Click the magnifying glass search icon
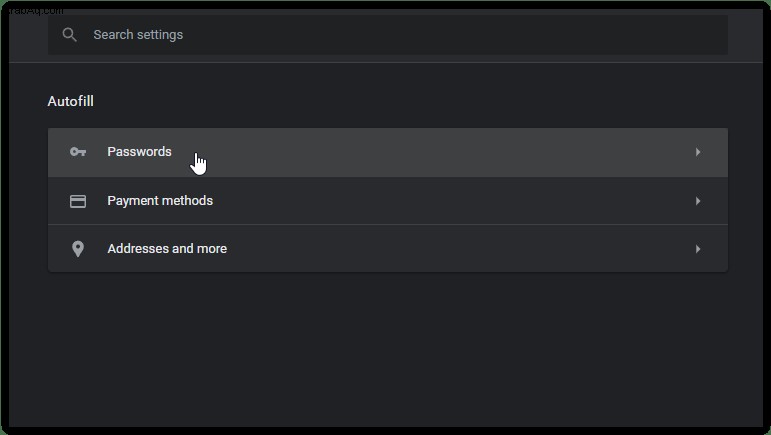Image resolution: width=771 pixels, height=435 pixels. click(x=69, y=35)
